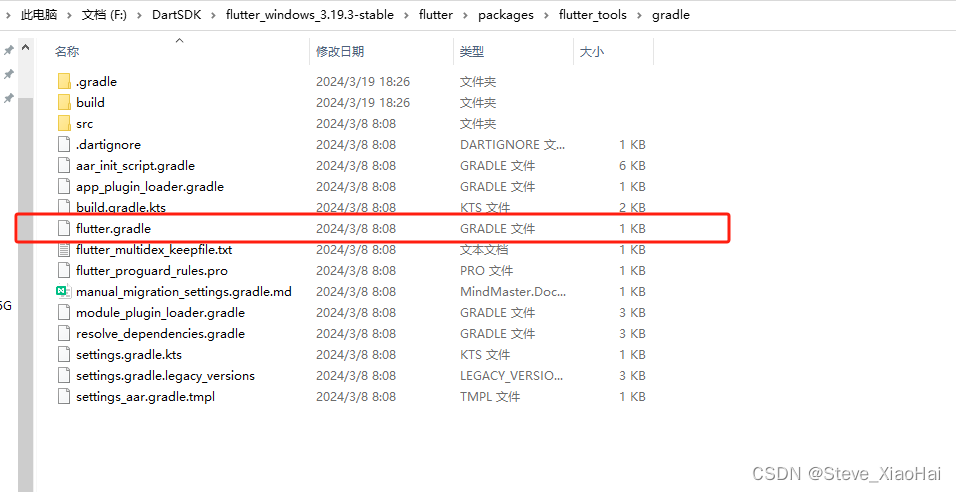Click the top pinned quick-access pin icon
The height and width of the screenshot is (492, 956).
tap(9, 51)
